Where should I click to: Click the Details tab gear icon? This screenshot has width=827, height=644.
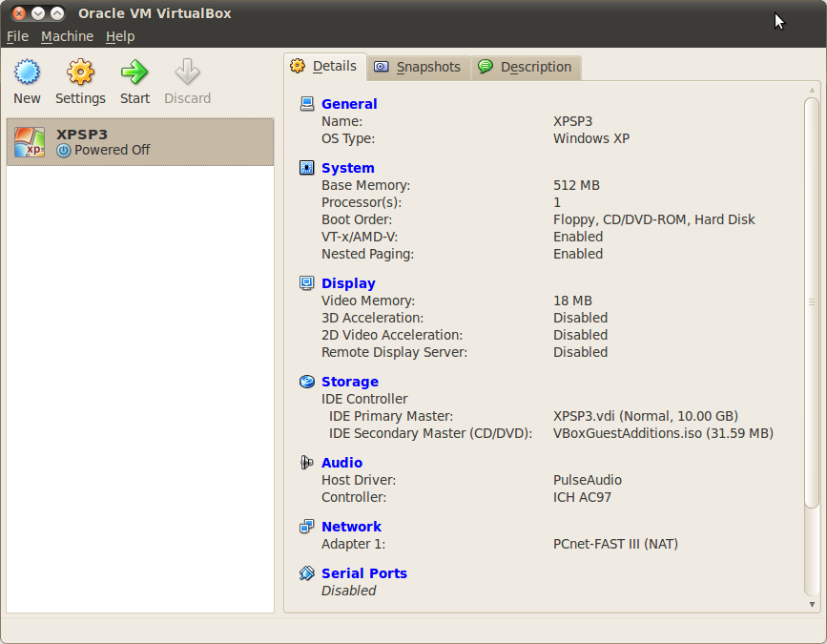click(298, 66)
